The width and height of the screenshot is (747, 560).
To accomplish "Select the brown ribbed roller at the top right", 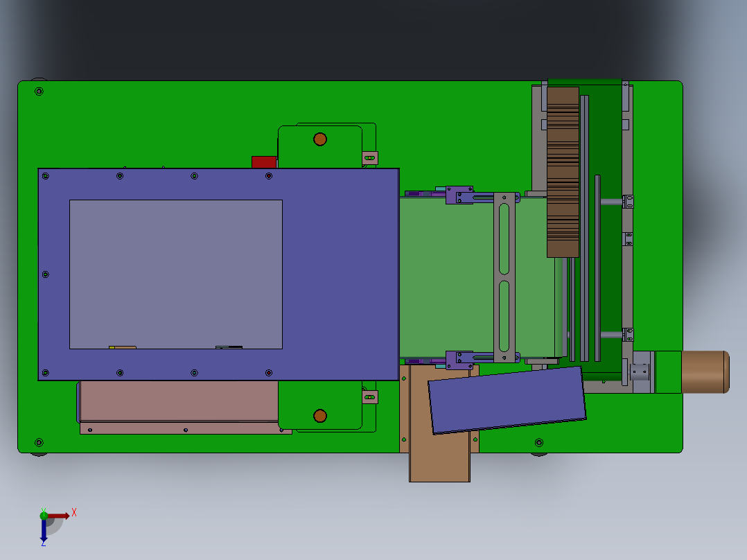I will click(563, 172).
